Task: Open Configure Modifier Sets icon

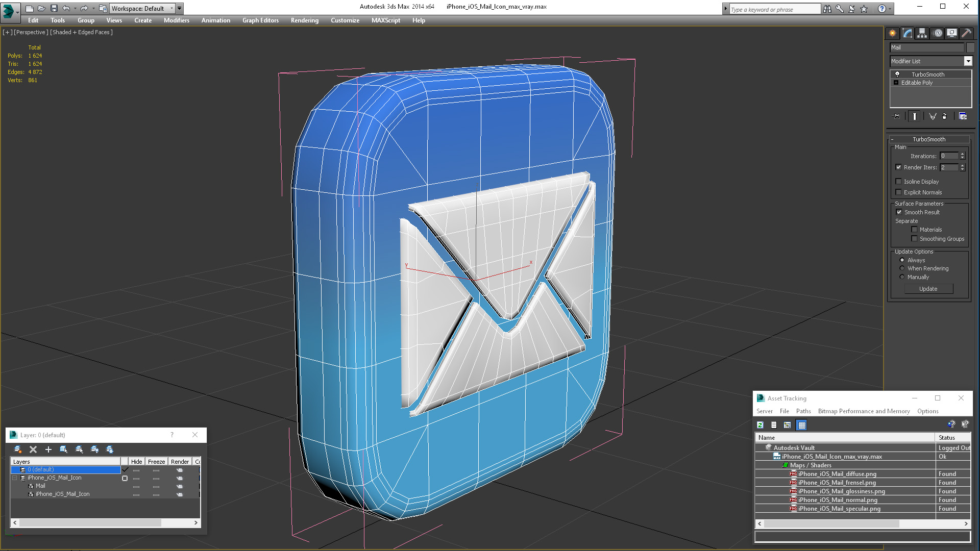Action: (963, 116)
